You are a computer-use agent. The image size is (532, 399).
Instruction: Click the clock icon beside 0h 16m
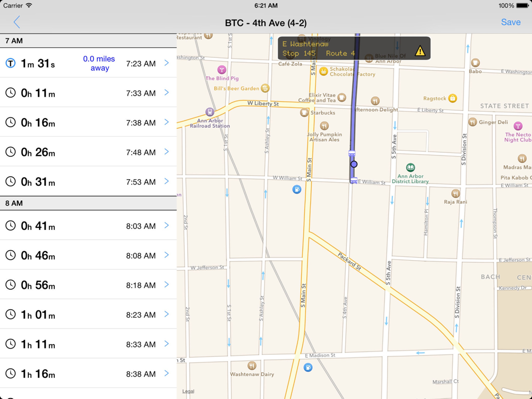[x=11, y=122]
